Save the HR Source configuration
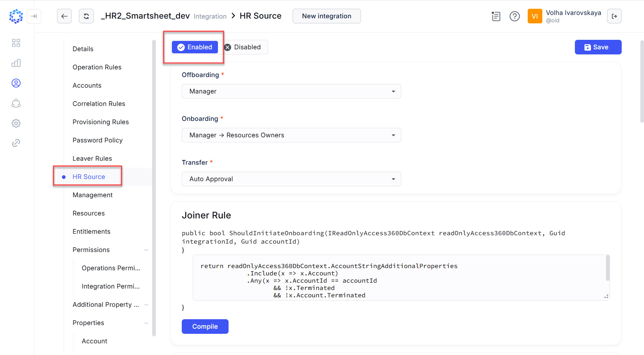Image resolution: width=644 pixels, height=355 pixels. (x=598, y=47)
